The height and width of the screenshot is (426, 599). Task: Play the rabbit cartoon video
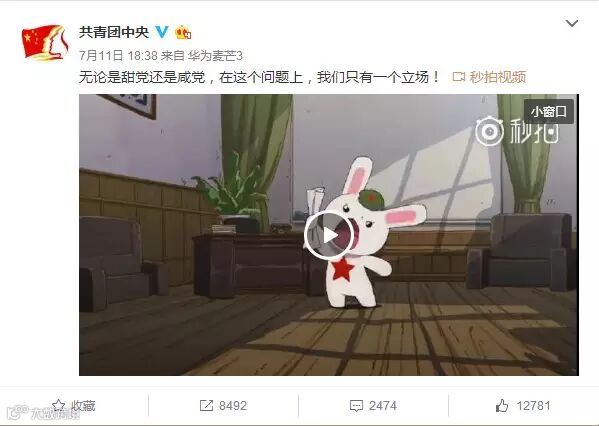(x=329, y=235)
